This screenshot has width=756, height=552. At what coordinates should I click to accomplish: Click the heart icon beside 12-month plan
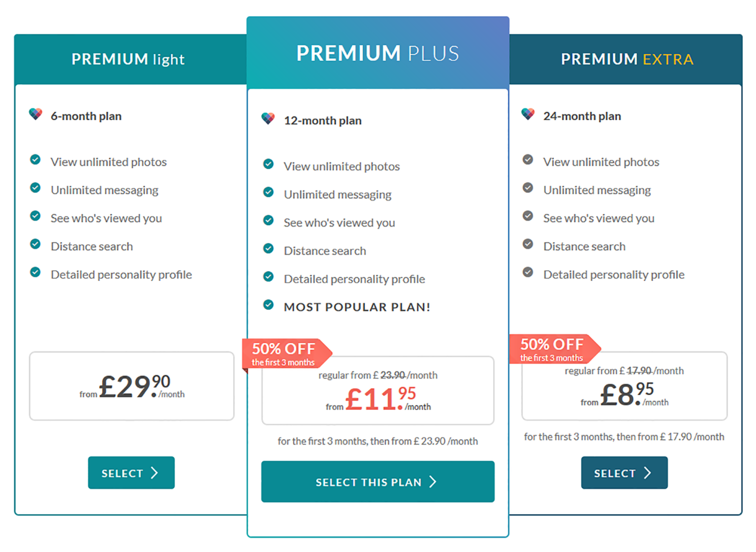click(268, 118)
